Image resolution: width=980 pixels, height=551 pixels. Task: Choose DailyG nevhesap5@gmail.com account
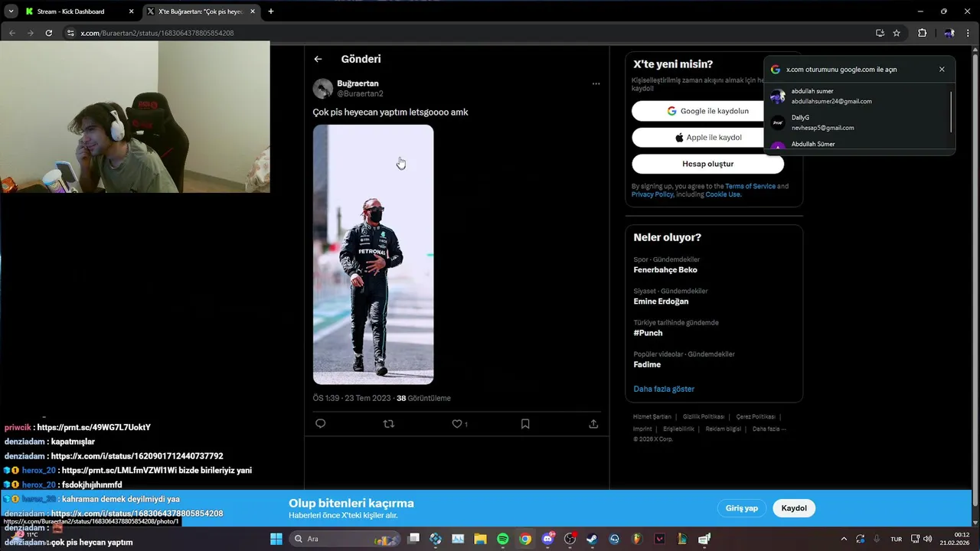tap(859, 122)
